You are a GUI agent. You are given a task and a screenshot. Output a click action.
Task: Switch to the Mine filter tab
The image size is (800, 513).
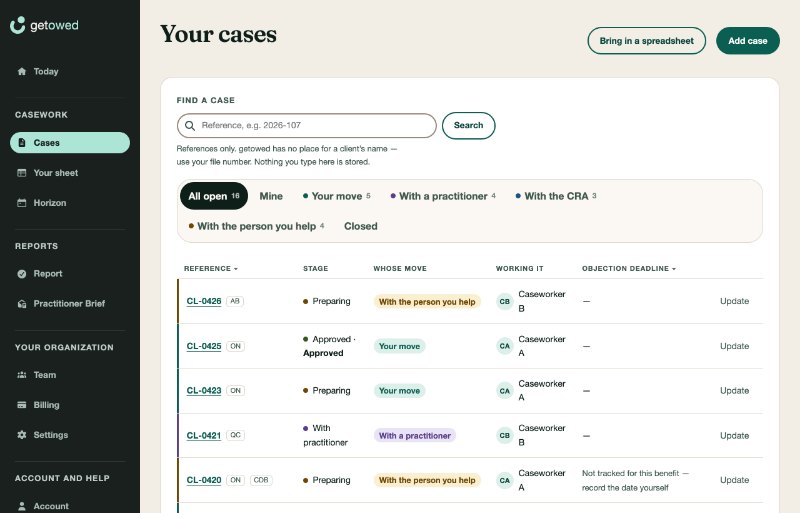tap(271, 196)
